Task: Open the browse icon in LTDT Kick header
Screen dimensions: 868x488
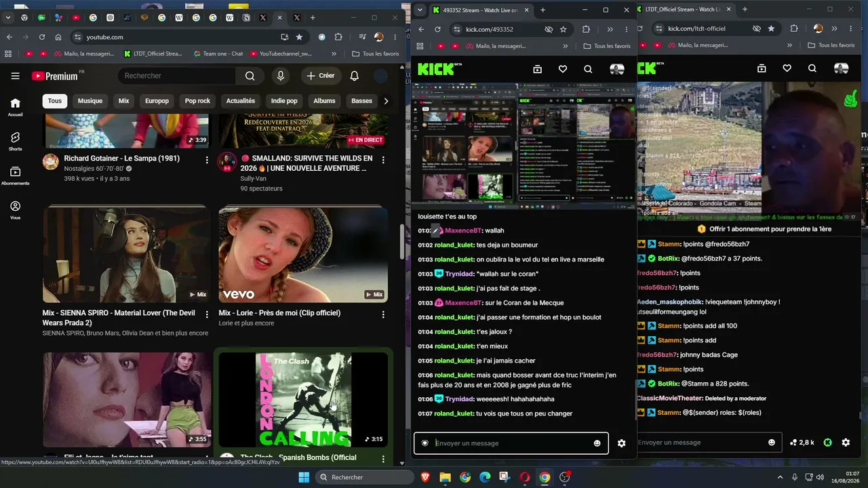Action: 762,68
